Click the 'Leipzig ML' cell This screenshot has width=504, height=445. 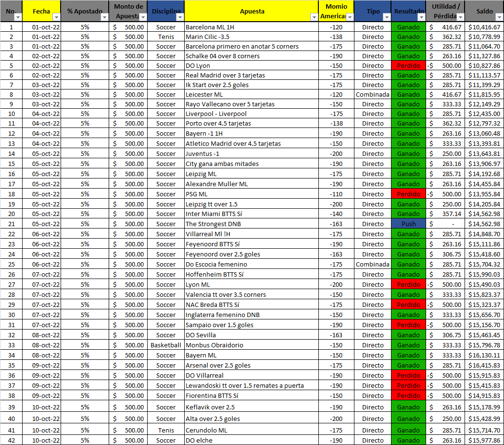[252, 174]
